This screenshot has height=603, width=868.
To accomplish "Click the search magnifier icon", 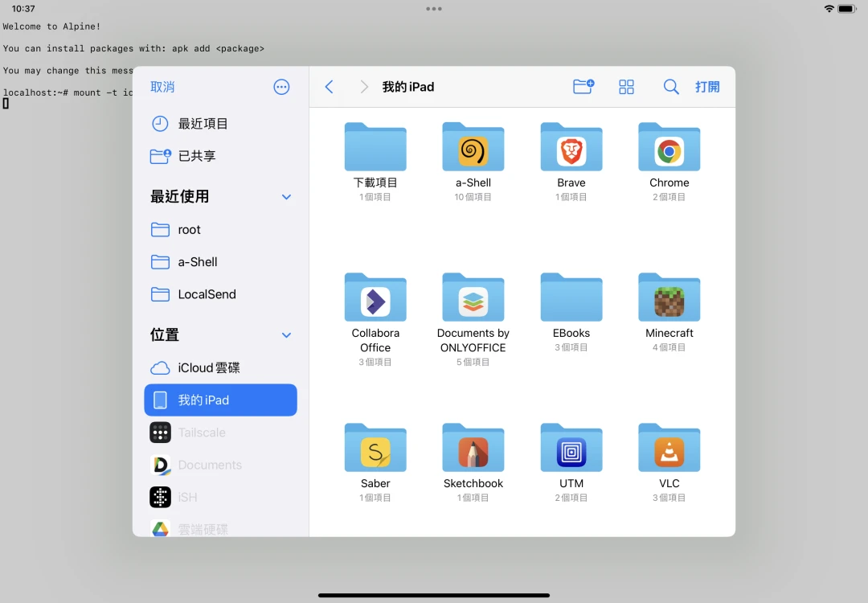I will (671, 87).
